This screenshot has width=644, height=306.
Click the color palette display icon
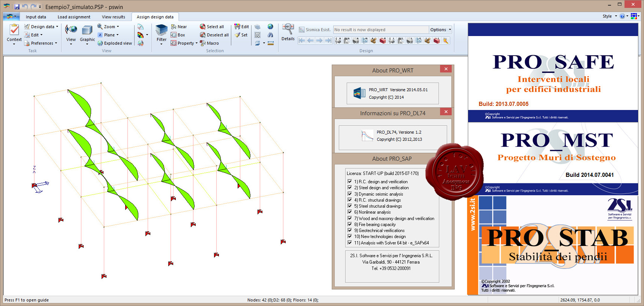pyautogui.click(x=140, y=35)
